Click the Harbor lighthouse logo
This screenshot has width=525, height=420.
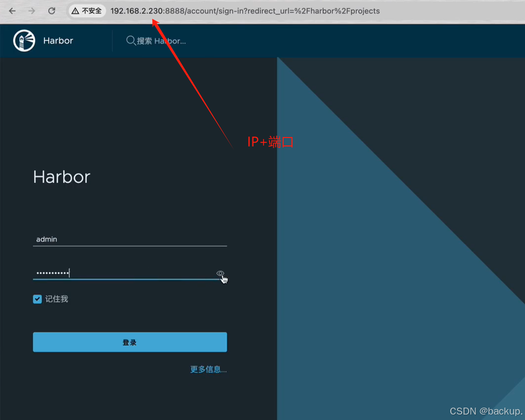(x=24, y=41)
